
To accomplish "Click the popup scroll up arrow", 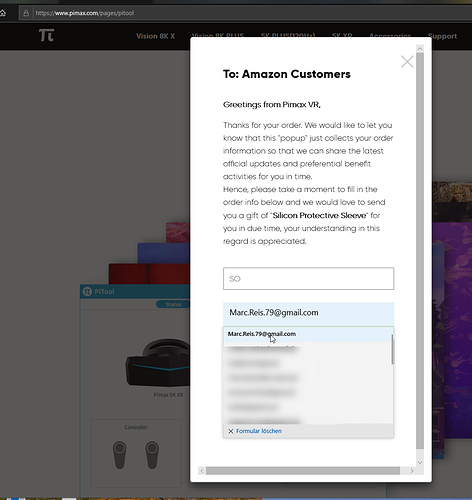I will (420, 49).
